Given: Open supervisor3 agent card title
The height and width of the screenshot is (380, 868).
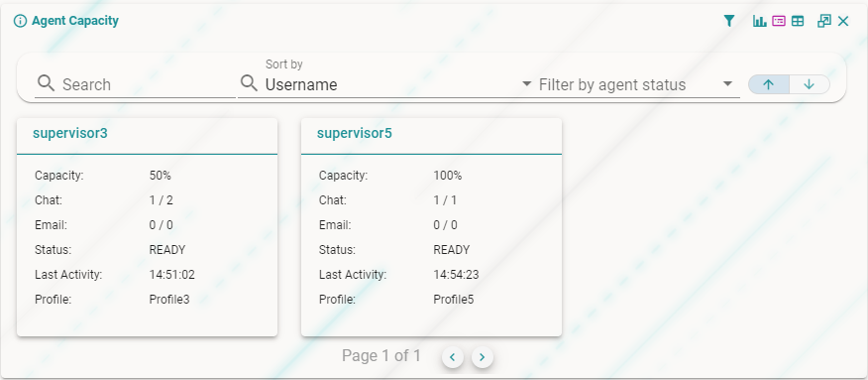Looking at the screenshot, I should coord(69,134).
